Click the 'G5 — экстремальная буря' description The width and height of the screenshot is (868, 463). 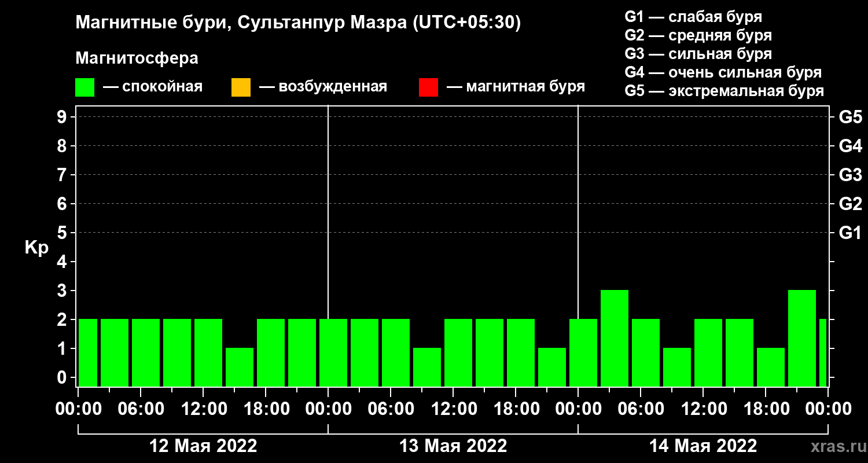coord(724,91)
